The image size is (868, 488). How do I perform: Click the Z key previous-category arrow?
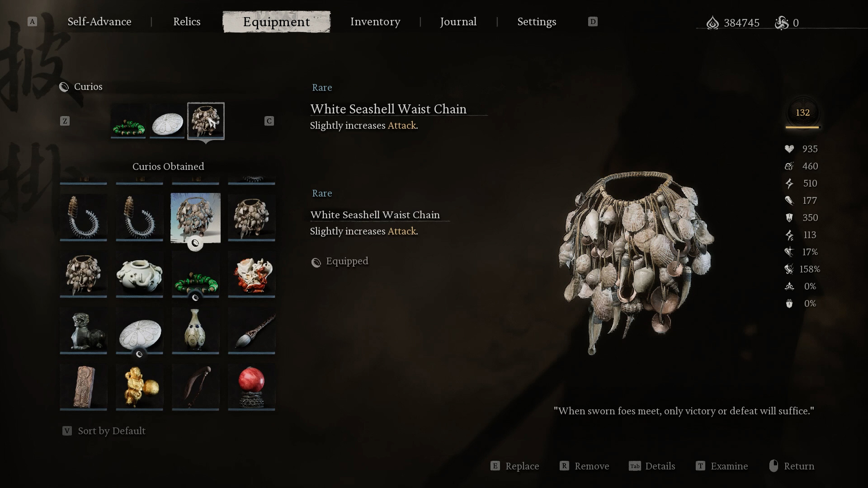coord(65,121)
